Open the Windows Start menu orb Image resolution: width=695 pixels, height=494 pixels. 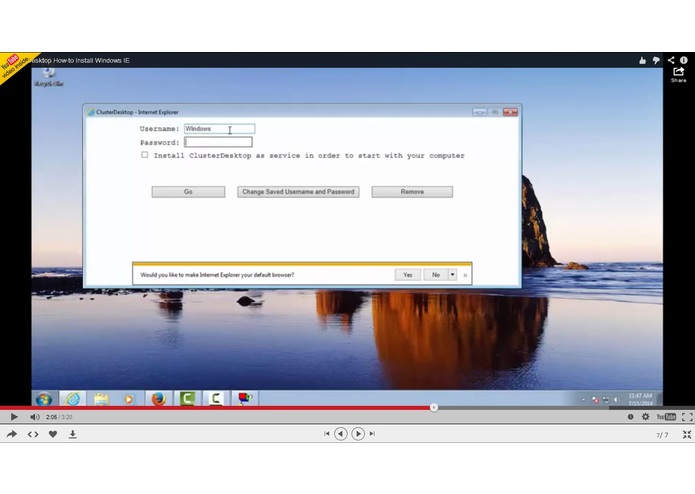[43, 399]
